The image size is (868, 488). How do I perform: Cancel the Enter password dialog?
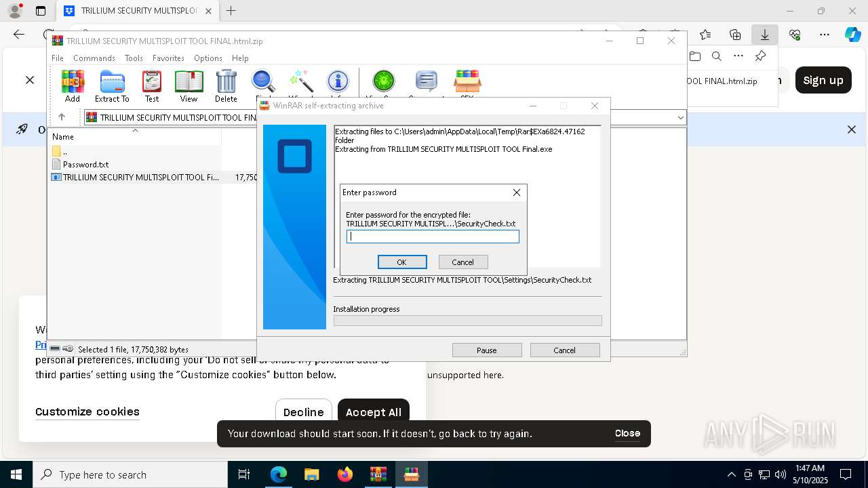(462, 262)
